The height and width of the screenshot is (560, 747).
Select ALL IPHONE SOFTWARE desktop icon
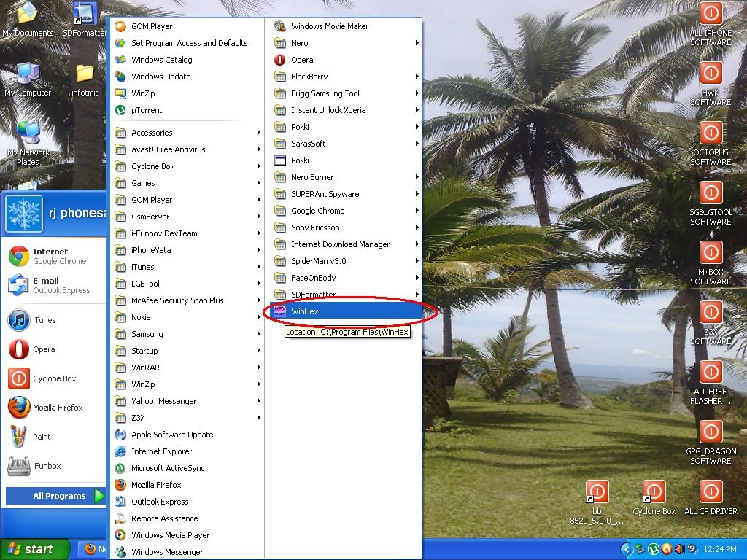coord(711,24)
